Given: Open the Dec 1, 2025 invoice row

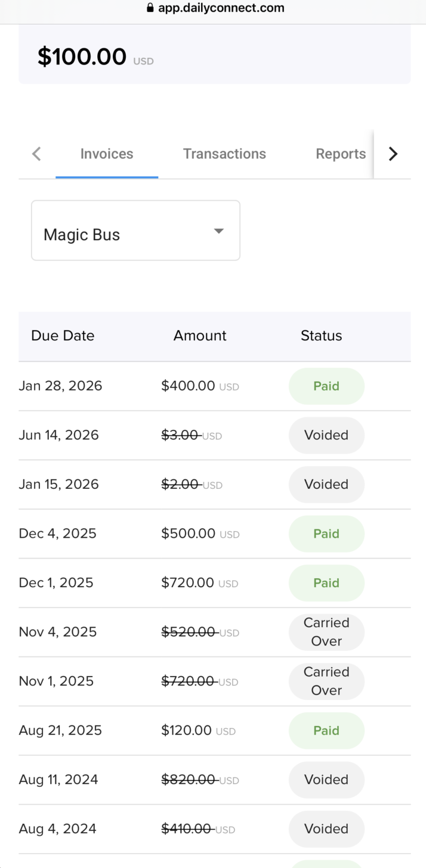Looking at the screenshot, I should [57, 583].
